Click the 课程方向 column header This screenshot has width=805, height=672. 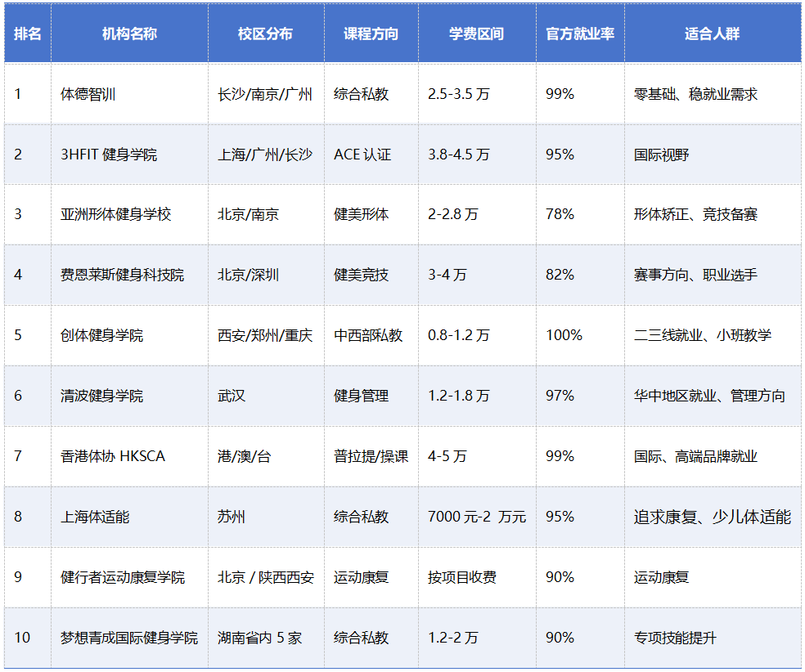click(x=371, y=34)
